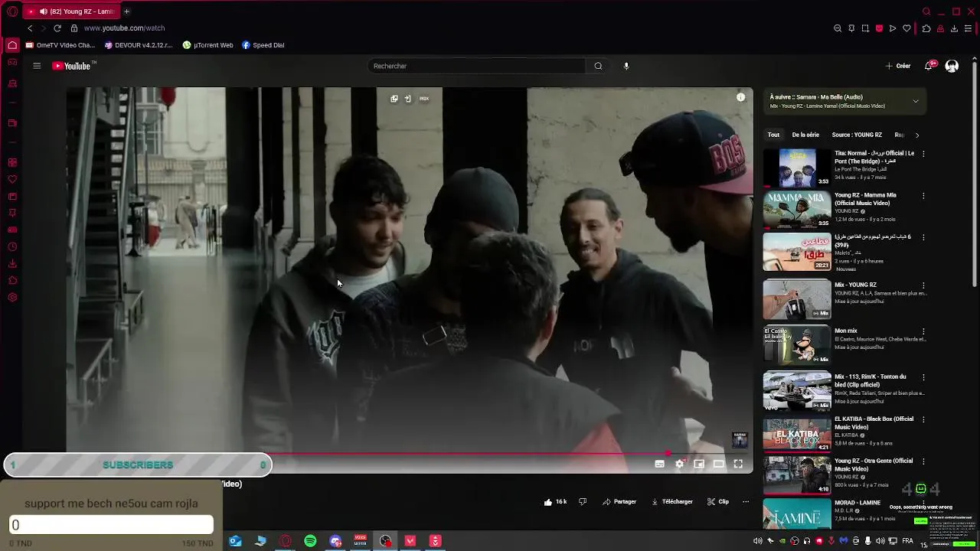Viewport: 980px width, 551px height.
Task: Open the video player settings gear
Action: click(x=679, y=464)
